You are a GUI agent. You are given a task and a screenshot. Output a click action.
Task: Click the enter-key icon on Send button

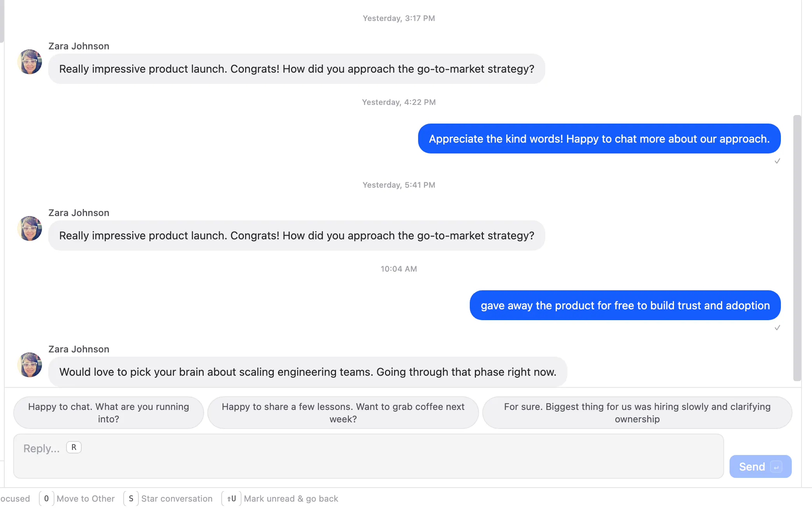click(x=776, y=467)
